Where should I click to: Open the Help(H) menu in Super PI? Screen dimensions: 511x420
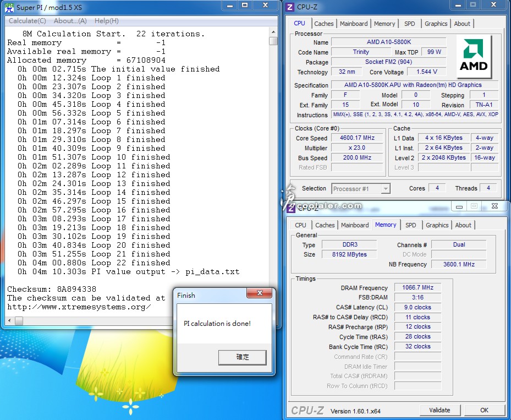pyautogui.click(x=107, y=21)
